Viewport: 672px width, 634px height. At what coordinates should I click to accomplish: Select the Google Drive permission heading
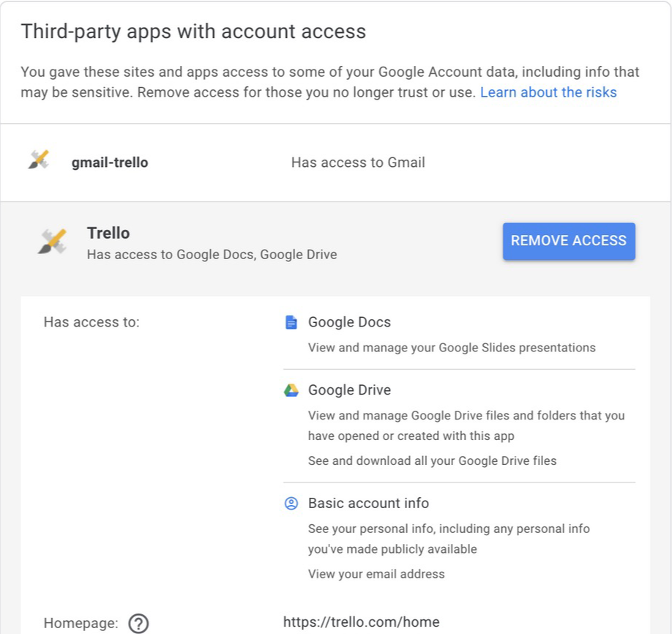349,390
